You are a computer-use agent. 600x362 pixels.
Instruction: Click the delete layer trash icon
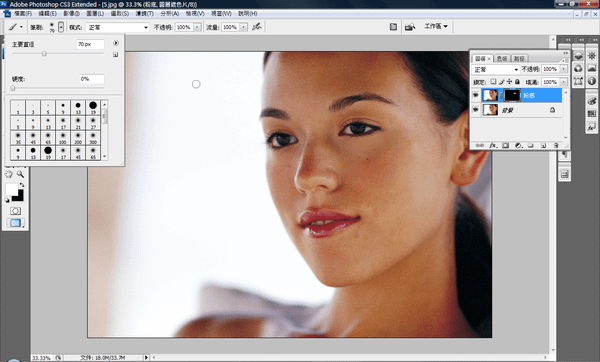[556, 145]
